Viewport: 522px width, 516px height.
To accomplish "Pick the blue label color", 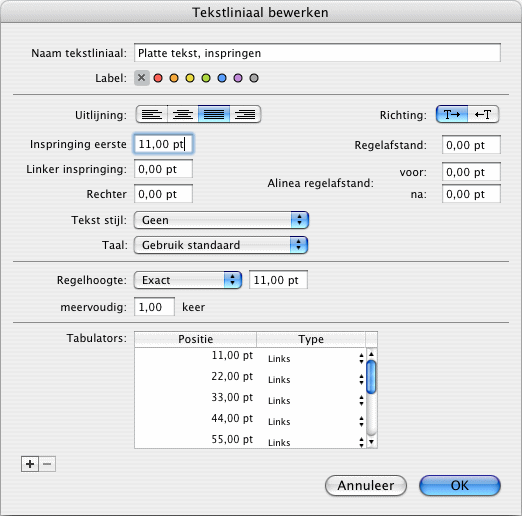I will tap(222, 78).
